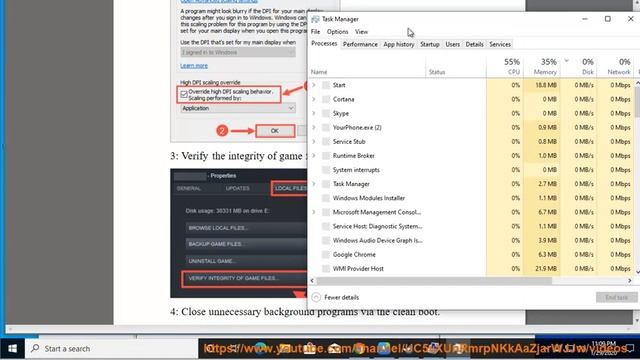Viewport: 640px width, 360px height.
Task: Sort processes by Name column header
Action: 367,66
